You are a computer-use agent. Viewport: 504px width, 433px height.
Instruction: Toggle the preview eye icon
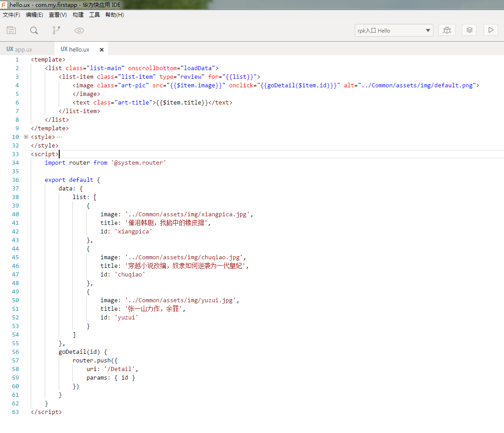[x=79, y=31]
